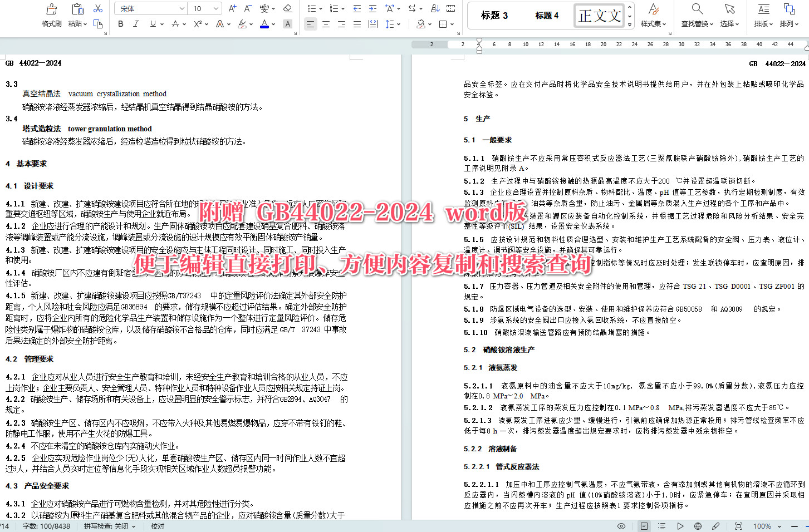
Task: Clear formatting with the eraser icon
Action: click(x=288, y=8)
